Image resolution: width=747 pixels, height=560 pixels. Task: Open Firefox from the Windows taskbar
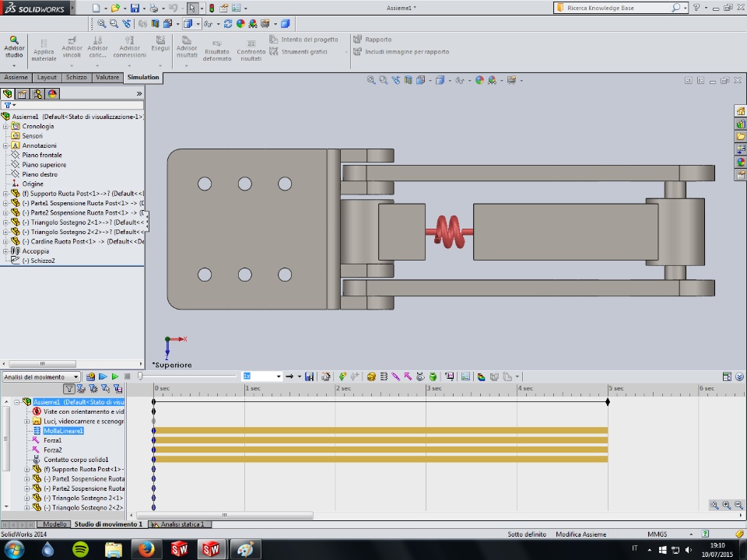146,549
